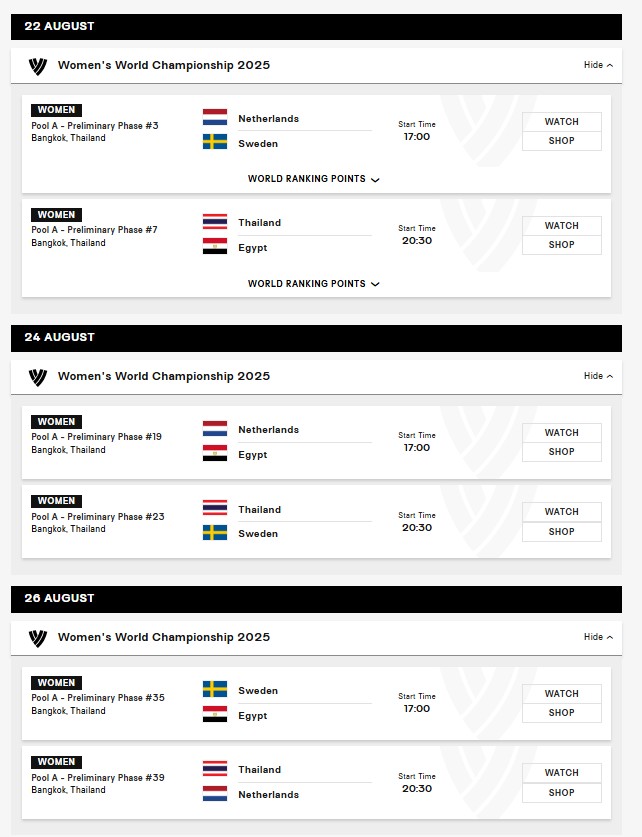
Task: Open Shop for Thailand vs Egypt match
Action: pyautogui.click(x=561, y=245)
